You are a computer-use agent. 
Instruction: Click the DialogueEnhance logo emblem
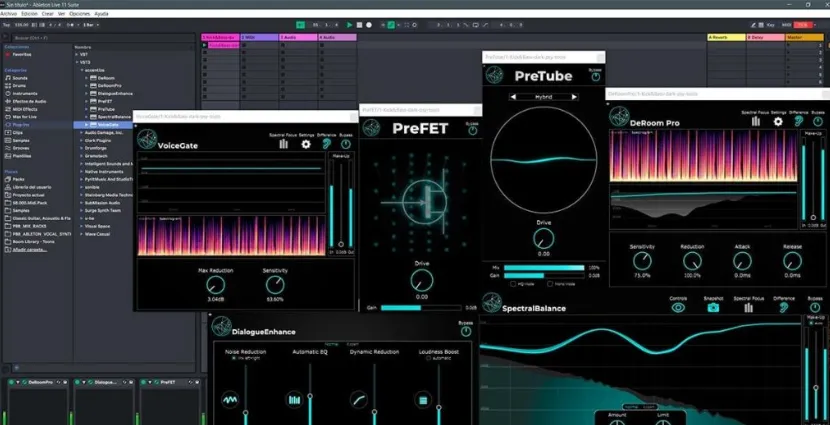click(221, 326)
